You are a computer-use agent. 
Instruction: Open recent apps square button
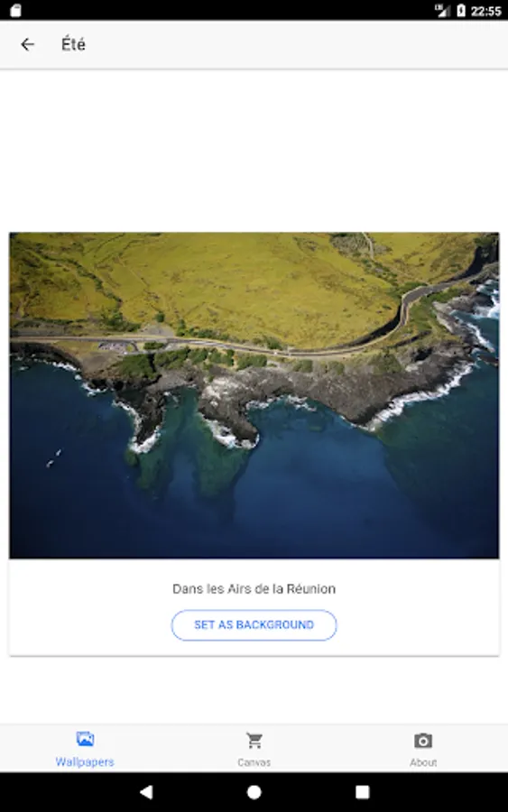coord(362,792)
